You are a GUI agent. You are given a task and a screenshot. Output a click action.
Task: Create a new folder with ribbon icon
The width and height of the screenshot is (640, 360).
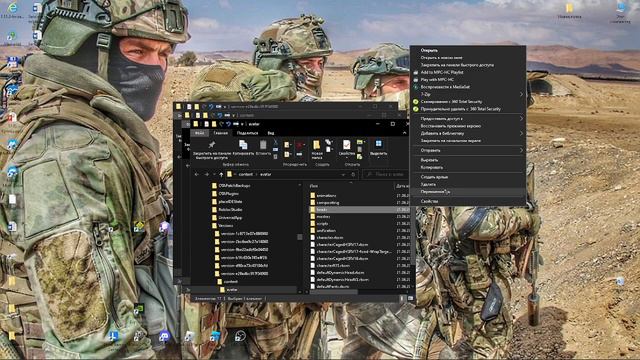317,145
